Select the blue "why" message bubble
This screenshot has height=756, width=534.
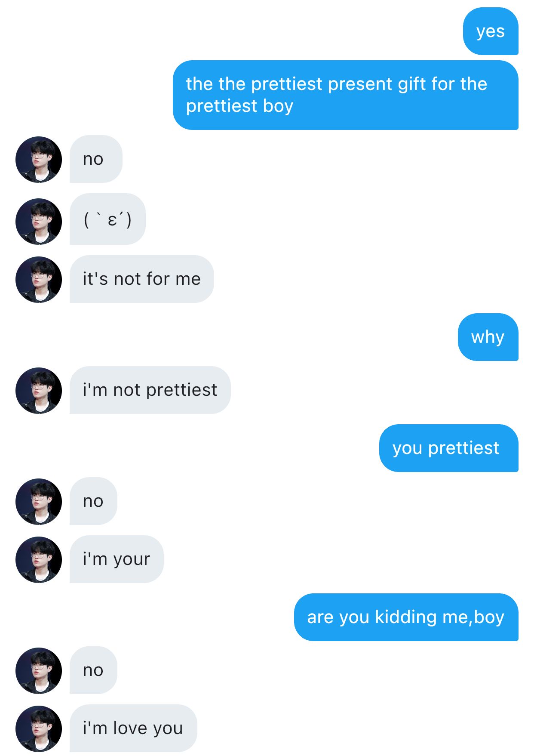[x=488, y=337]
